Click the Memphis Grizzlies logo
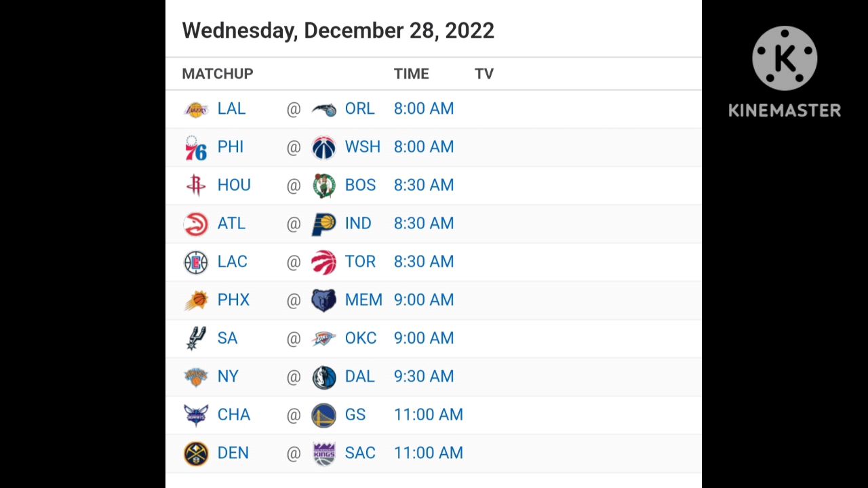The height and width of the screenshot is (488, 868). coord(323,300)
